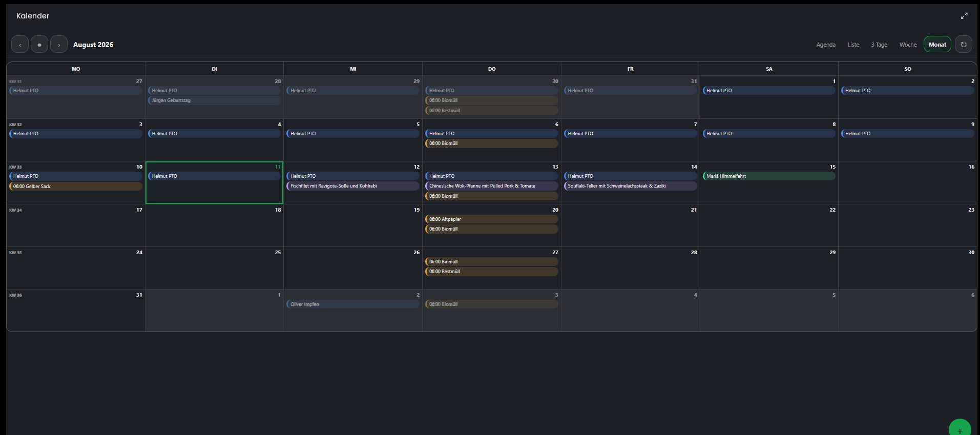Open Mariä Himmelfahrt event on the 15th
Viewport: 980px width, 435px height.
click(769, 176)
